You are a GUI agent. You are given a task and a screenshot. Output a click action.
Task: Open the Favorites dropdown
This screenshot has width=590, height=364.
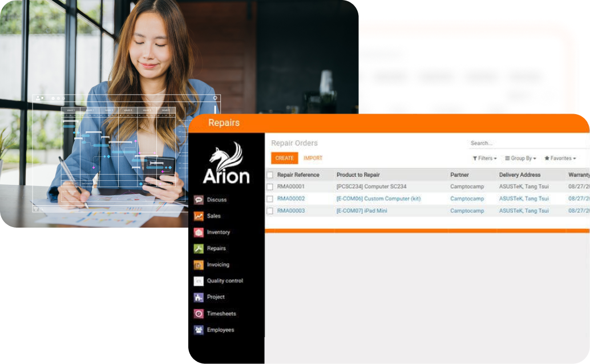point(560,159)
